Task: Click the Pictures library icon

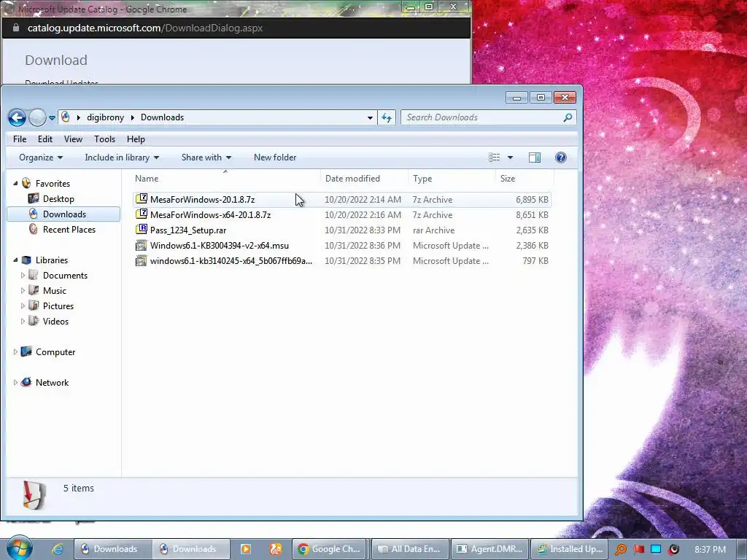Action: 34,306
